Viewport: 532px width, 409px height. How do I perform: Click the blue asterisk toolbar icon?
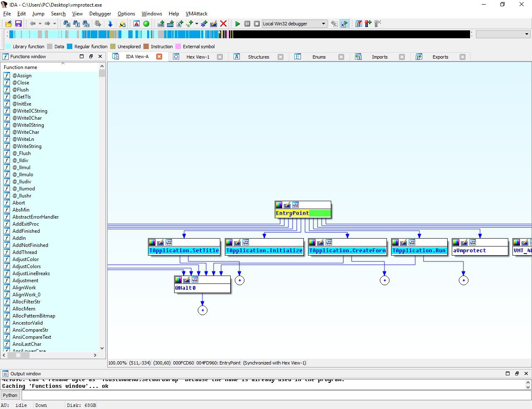tap(204, 24)
